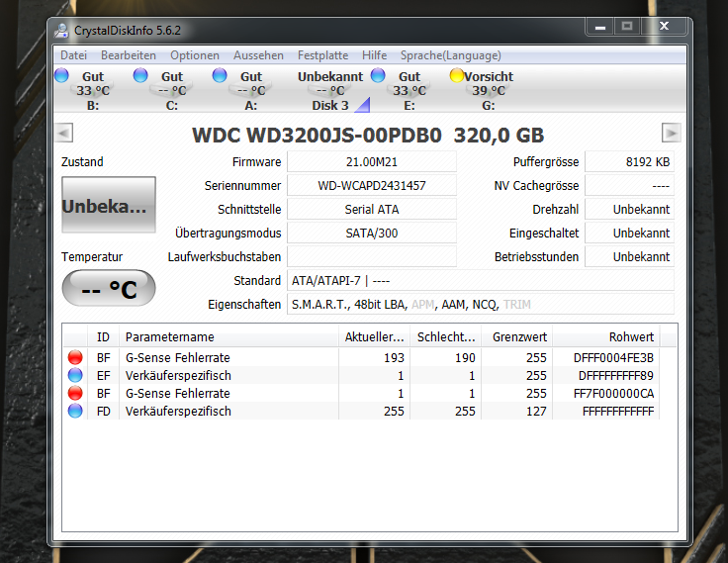Image resolution: width=728 pixels, height=563 pixels.
Task: Open the Festplatte menu
Action: point(322,55)
